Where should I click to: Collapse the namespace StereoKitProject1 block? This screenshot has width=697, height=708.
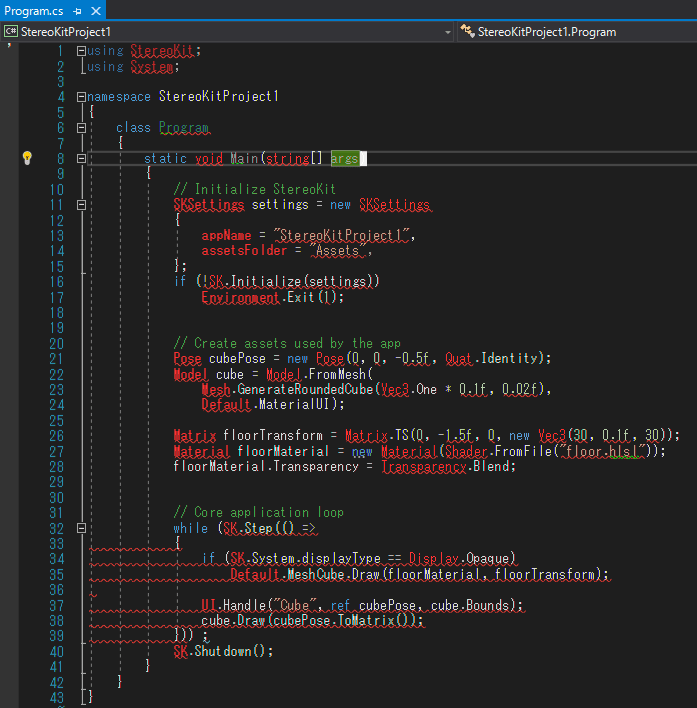point(81,97)
